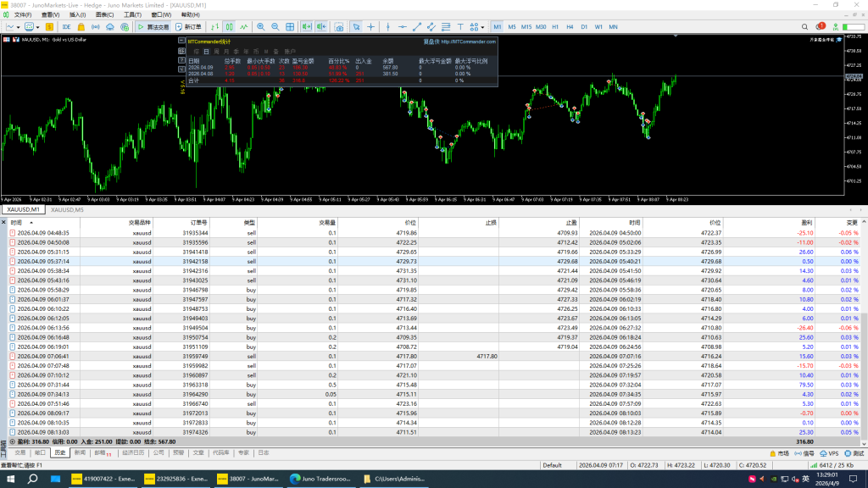This screenshot has height=488, width=868.
Task: Select the crosshair cursor tool
Action: (x=370, y=27)
